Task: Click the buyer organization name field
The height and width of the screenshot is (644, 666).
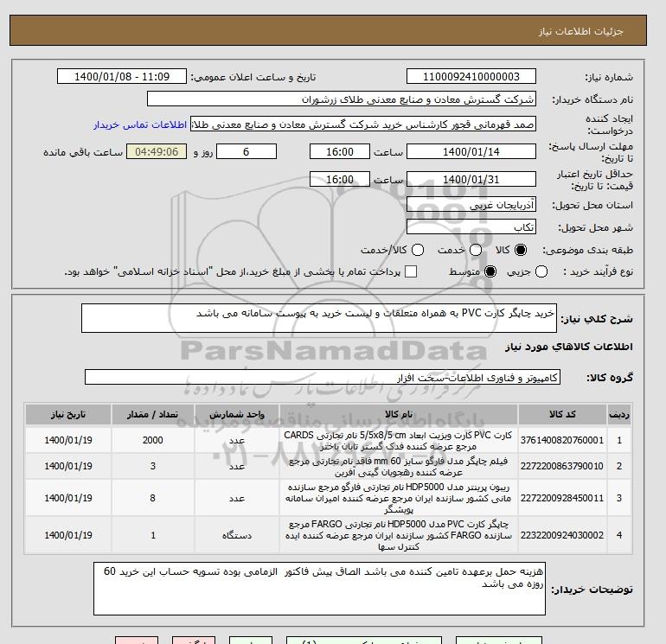Action: pyautogui.click(x=342, y=99)
